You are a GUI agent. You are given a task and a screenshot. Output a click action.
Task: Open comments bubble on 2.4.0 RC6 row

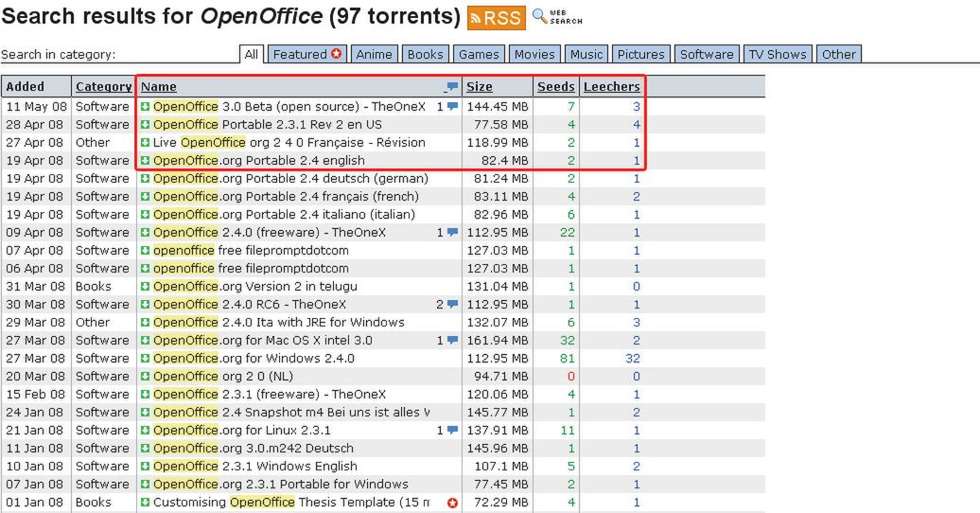[x=452, y=305]
